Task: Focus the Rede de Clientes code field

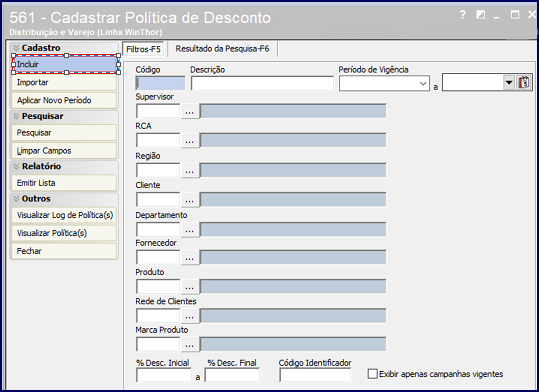Action: point(158,316)
